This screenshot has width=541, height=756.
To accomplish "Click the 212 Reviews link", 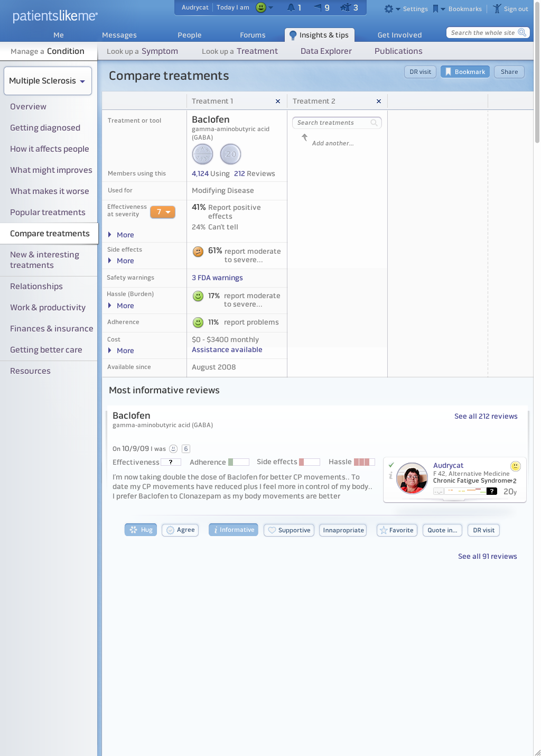I will click(x=255, y=173).
